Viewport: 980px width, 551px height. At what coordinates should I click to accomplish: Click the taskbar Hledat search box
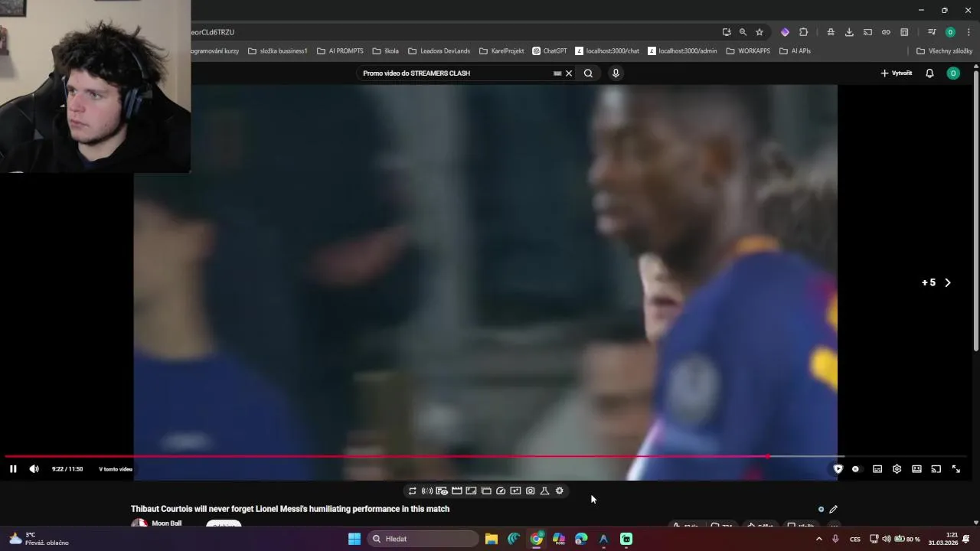tap(423, 539)
